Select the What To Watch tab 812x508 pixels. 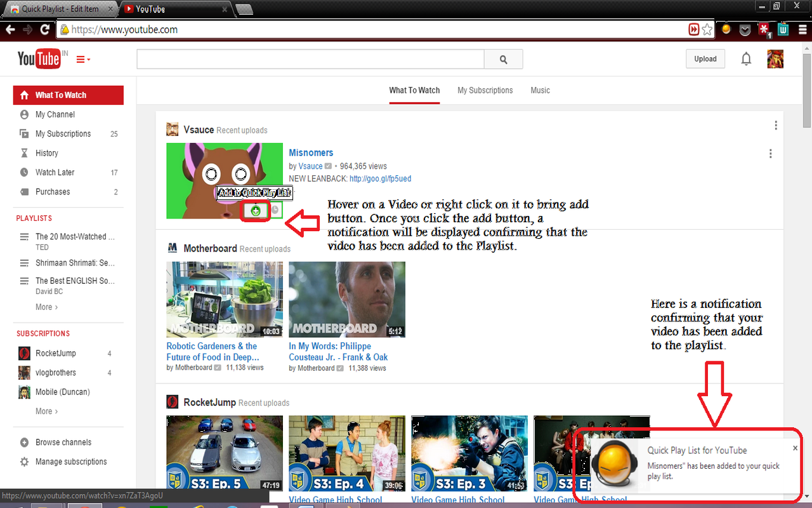point(414,90)
